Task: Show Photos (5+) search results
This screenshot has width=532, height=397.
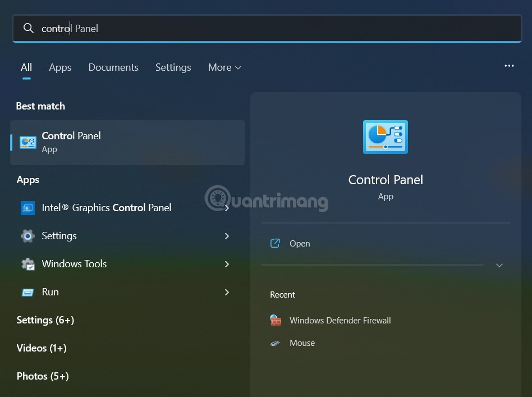Action: coord(42,376)
